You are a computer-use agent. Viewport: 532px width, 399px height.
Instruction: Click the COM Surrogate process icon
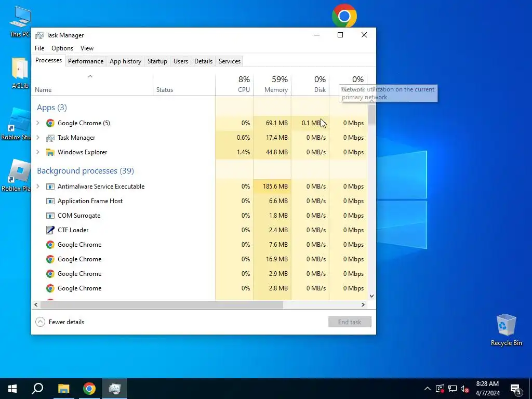(50, 216)
